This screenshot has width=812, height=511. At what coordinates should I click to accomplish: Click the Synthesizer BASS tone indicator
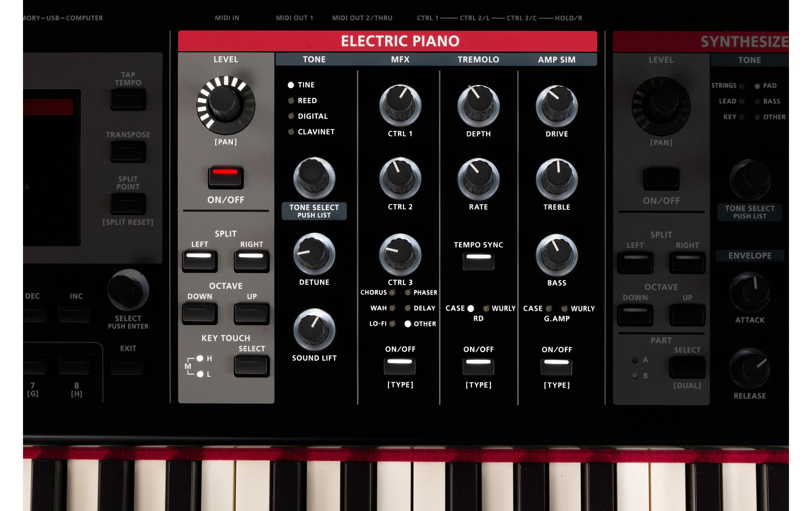(x=757, y=101)
